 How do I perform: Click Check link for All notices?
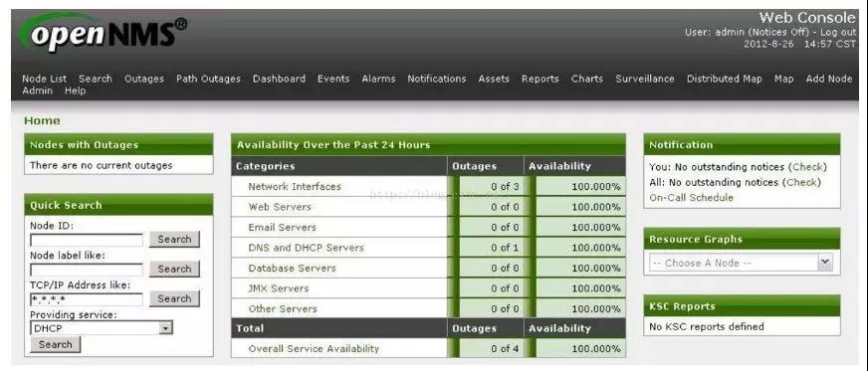tap(800, 182)
